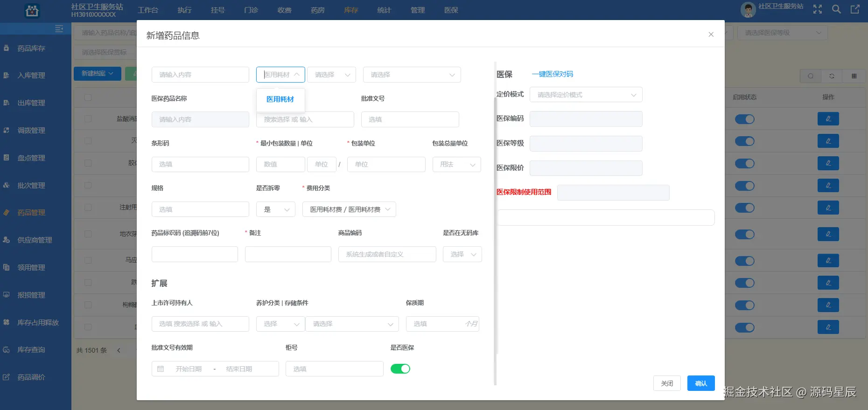Switch to 药房 in top navigation
The height and width of the screenshot is (410, 868).
317,10
